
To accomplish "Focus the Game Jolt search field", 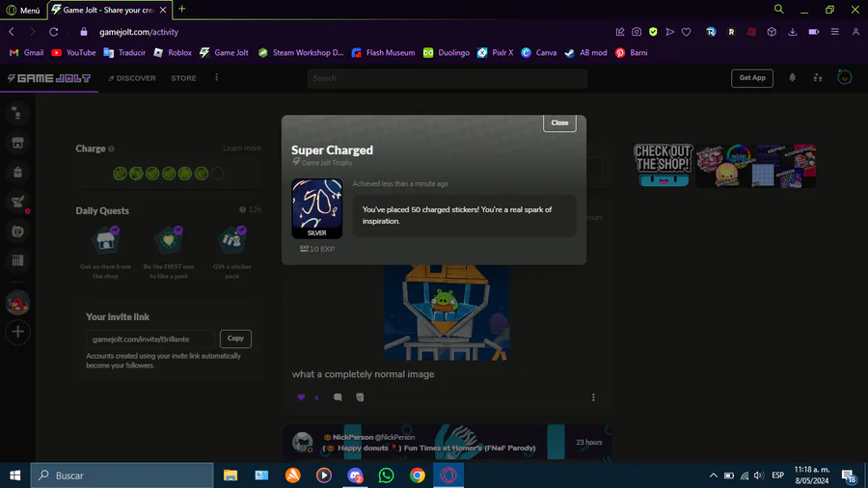I will (x=447, y=78).
